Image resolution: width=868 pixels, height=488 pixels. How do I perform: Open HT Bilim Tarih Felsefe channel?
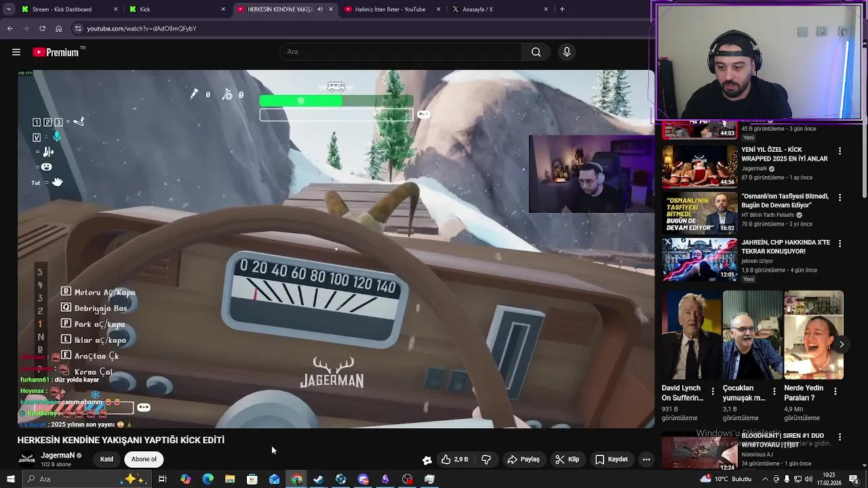pyautogui.click(x=768, y=215)
